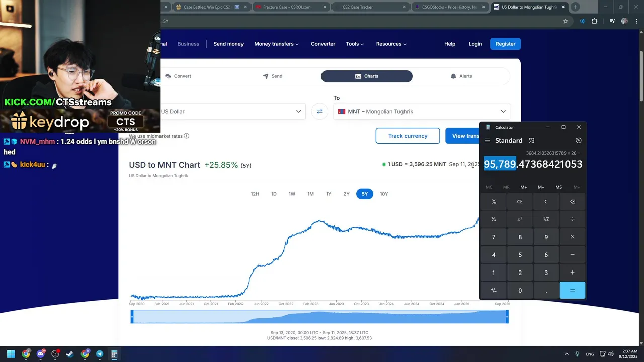Viewport: 644px width, 362px height.
Task: Open a new browser tab
Action: pos(575,7)
